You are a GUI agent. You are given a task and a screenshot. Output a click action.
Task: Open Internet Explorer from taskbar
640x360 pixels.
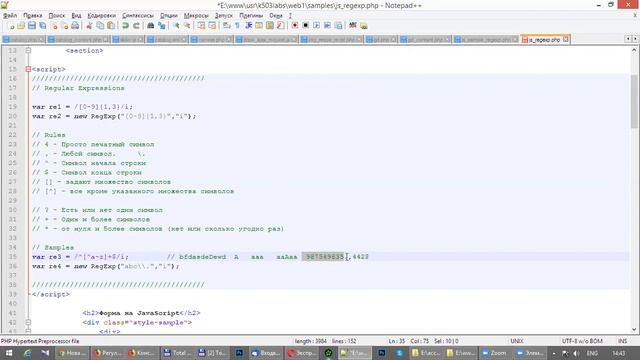pos(27,353)
